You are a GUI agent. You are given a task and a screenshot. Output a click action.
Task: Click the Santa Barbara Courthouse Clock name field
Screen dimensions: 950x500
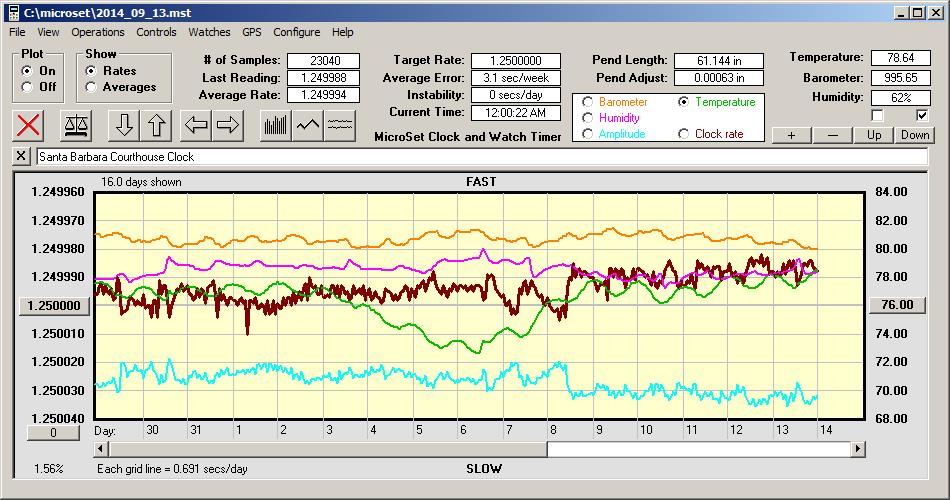click(x=482, y=156)
